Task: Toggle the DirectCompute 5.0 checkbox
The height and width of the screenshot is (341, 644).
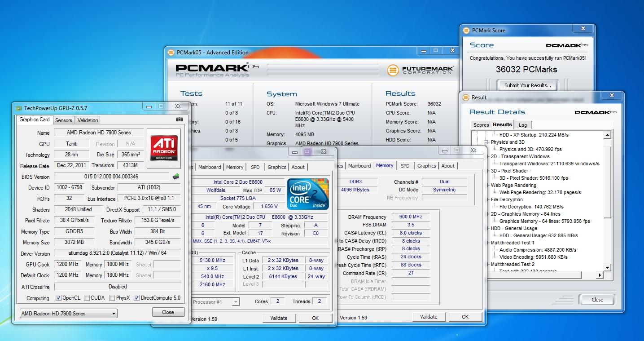Action: [136, 298]
